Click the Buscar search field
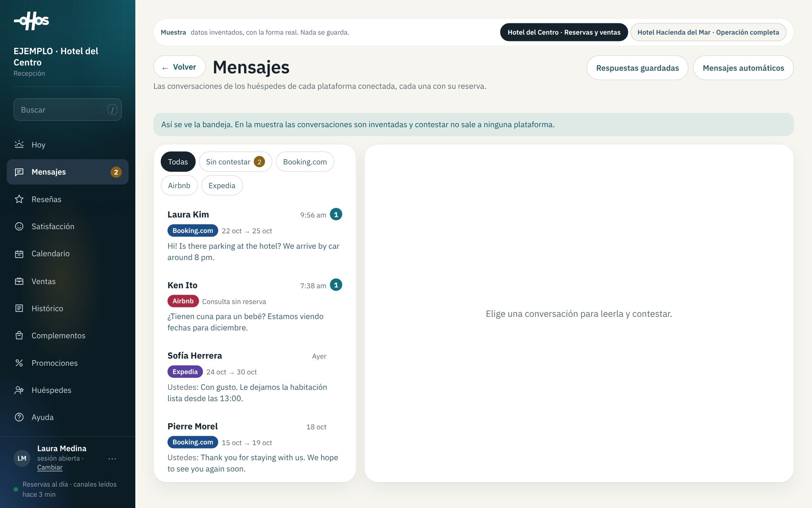Viewport: 812px width, 508px height. pos(68,110)
